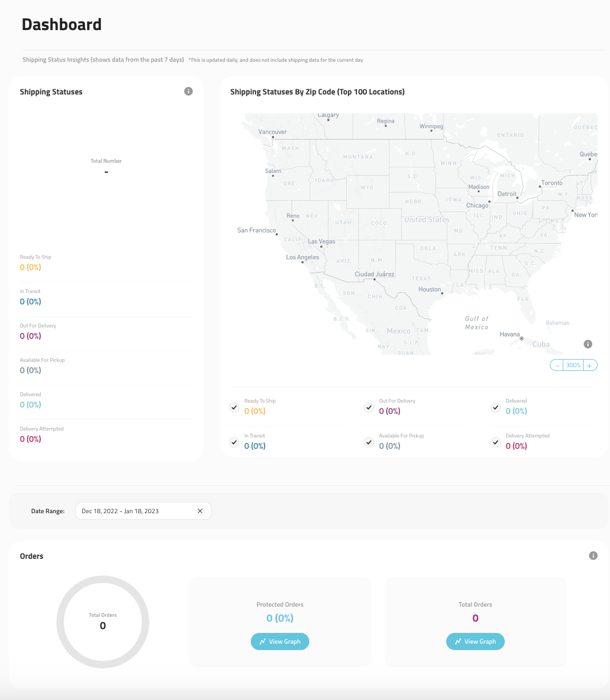
Task: Uncheck the Delivered map checkbox
Action: 496,407
